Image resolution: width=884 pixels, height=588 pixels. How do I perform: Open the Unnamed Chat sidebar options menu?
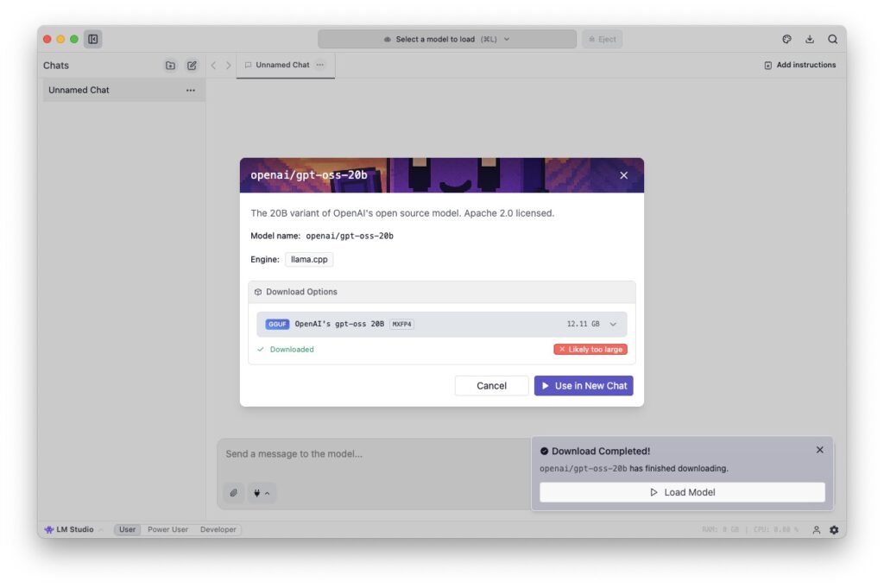point(191,90)
